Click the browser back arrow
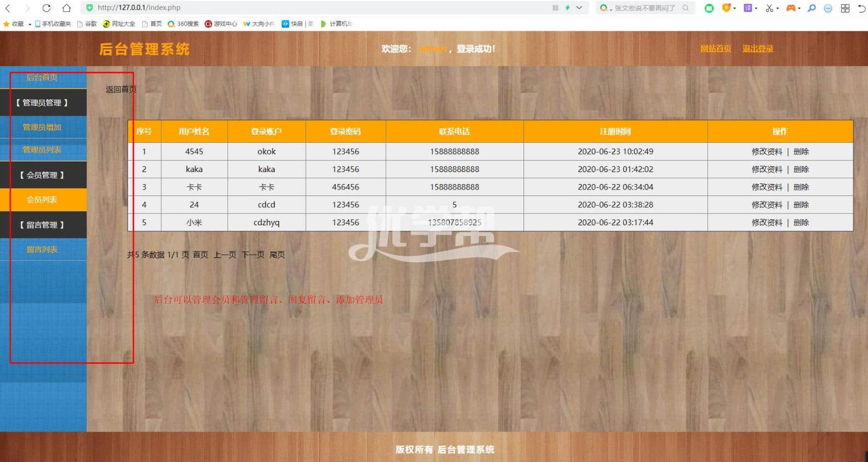Screen dimensions: 868x462 click(x=8, y=8)
